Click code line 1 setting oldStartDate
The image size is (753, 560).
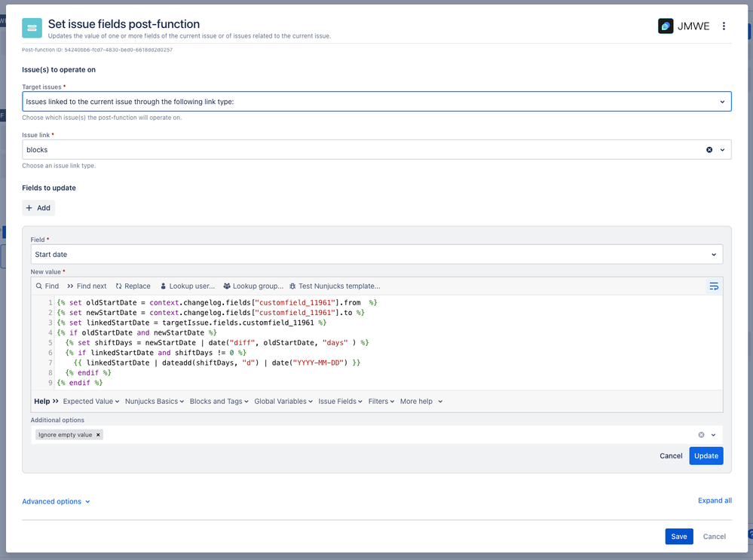click(217, 302)
